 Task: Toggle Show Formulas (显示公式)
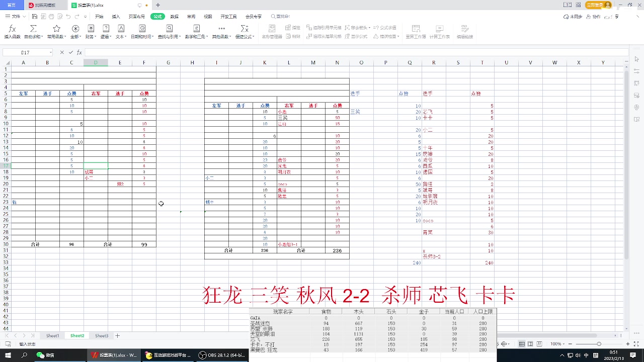tap(359, 36)
